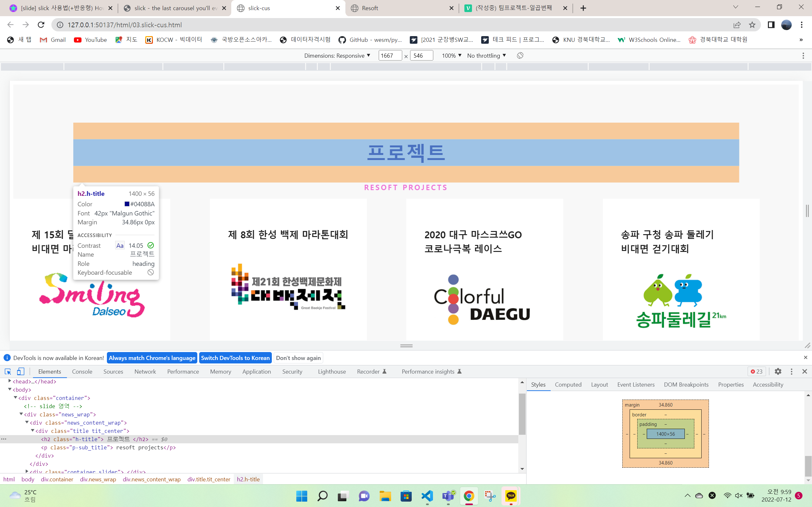812x507 pixels.
Task: Open the 100% zoom dropdown
Action: click(x=451, y=56)
